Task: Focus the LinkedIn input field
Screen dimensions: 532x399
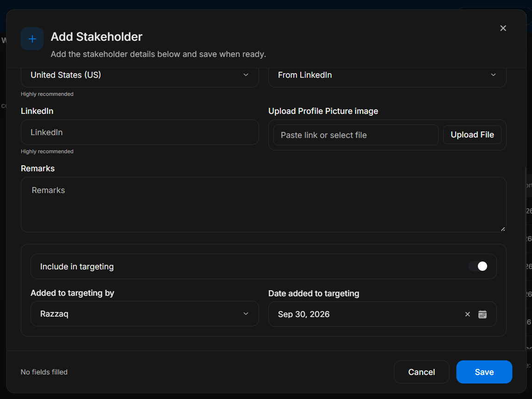Action: coord(140,132)
